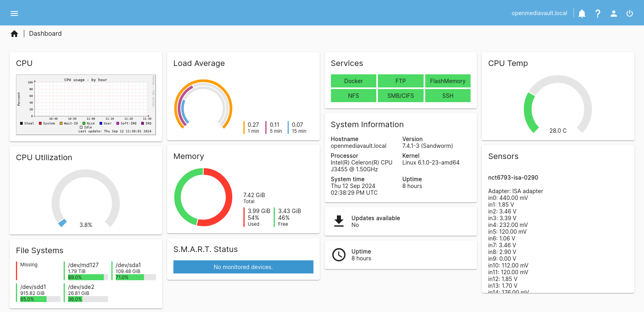Click the CPU usage by hour graph
Image resolution: width=644 pixels, height=312 pixels.
tap(86, 105)
